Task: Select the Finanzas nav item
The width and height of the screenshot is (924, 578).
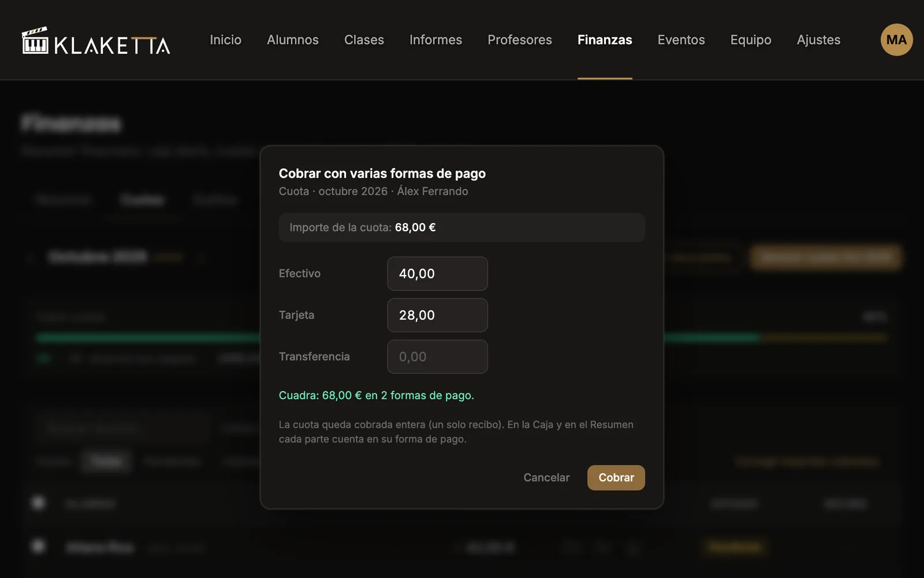Action: coord(605,40)
